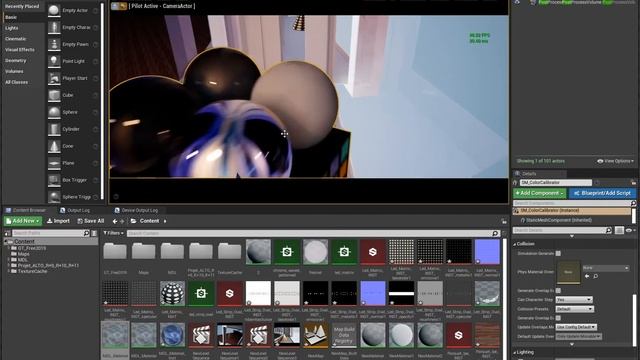Choose the Empty Pawn actor icon

coord(54,44)
